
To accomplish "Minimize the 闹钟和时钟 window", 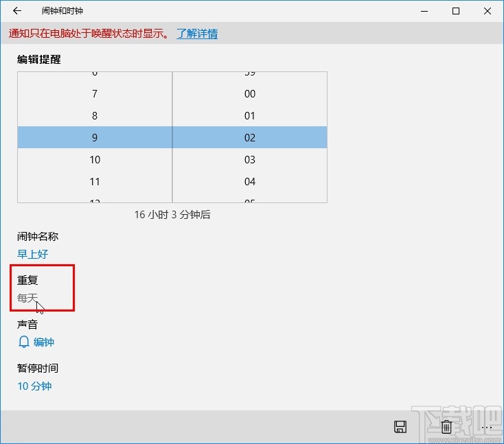I will click(424, 11).
